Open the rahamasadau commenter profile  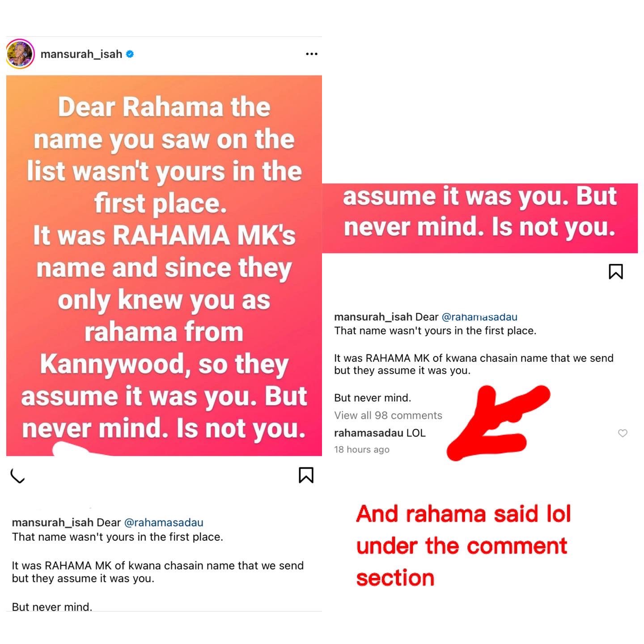(369, 433)
